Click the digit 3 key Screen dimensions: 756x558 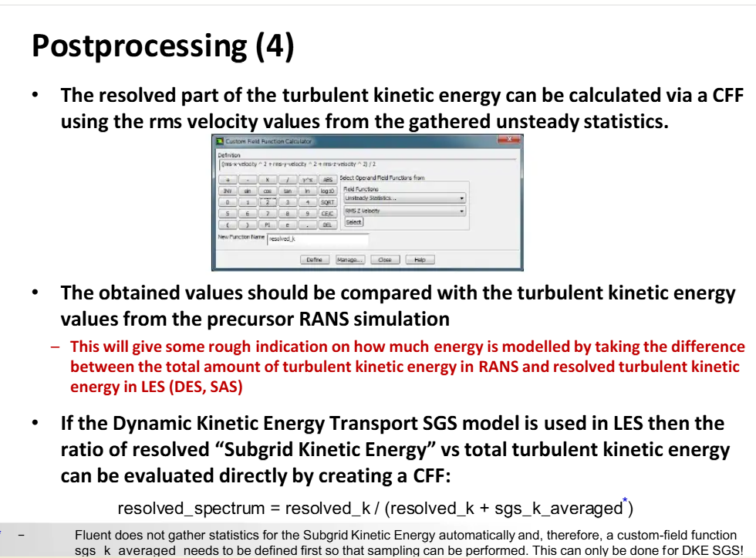pyautogui.click(x=287, y=202)
